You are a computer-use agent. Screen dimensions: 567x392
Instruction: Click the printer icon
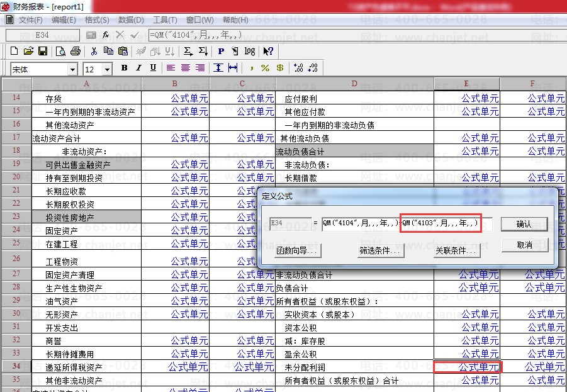[x=75, y=51]
